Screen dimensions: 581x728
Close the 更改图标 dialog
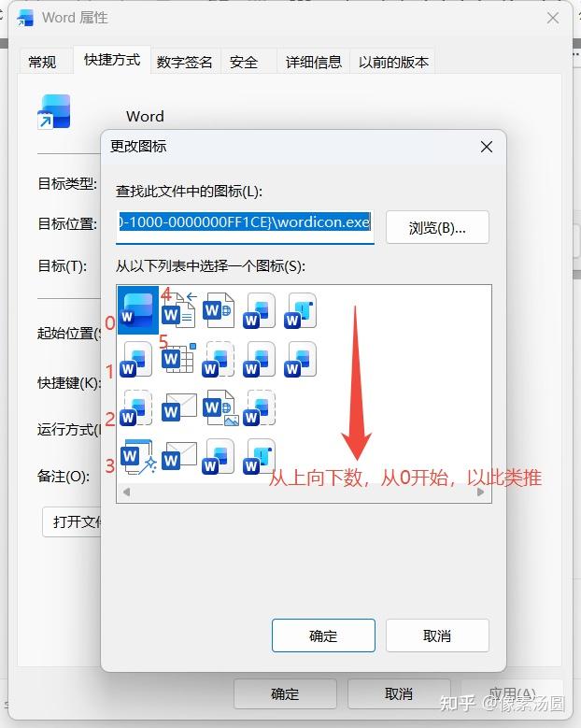click(x=487, y=147)
